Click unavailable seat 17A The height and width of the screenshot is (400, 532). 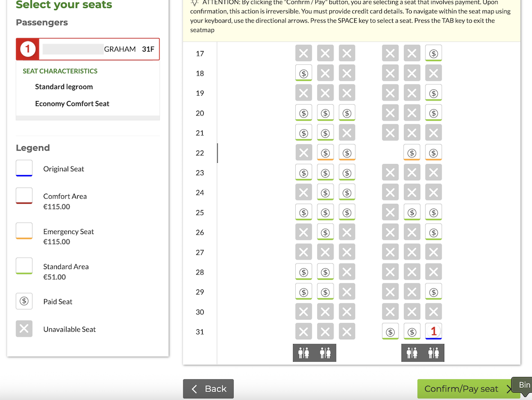pyautogui.click(x=304, y=53)
